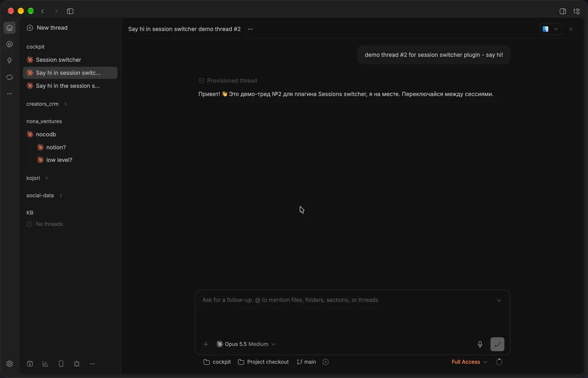This screenshot has width=588, height=378.
Task: Open the plug connections icon in the rail
Action: [10, 45]
